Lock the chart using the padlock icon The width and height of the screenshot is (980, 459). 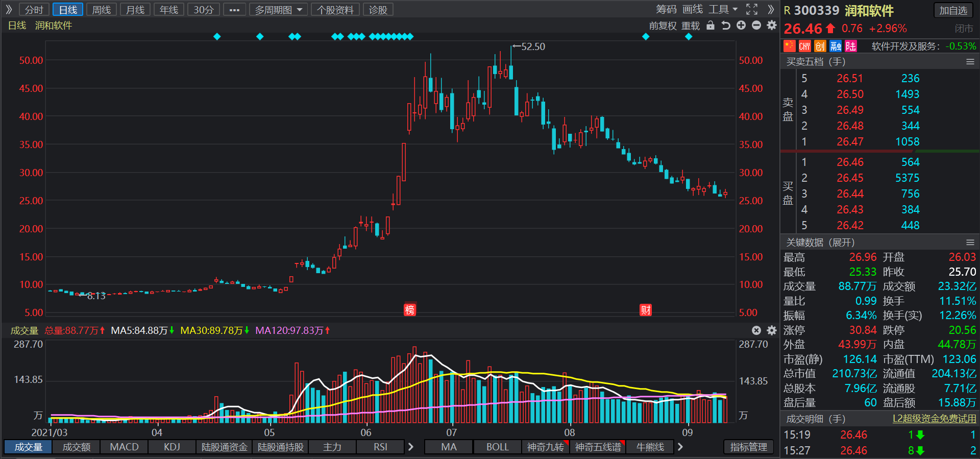tap(710, 26)
